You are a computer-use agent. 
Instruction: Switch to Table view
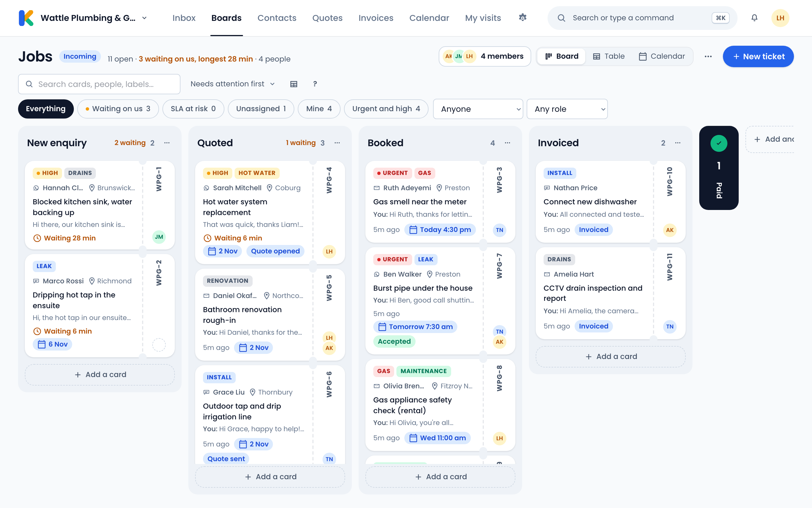point(609,56)
